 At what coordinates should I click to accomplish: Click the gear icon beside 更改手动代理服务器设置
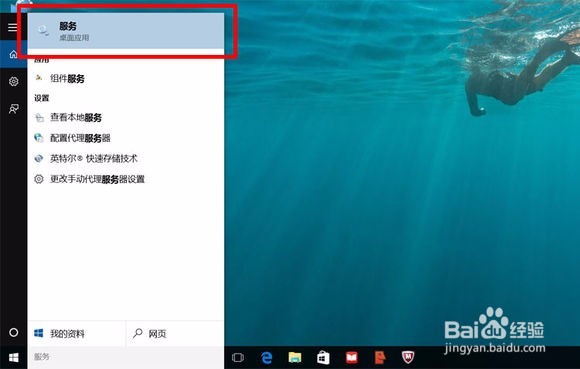click(39, 179)
